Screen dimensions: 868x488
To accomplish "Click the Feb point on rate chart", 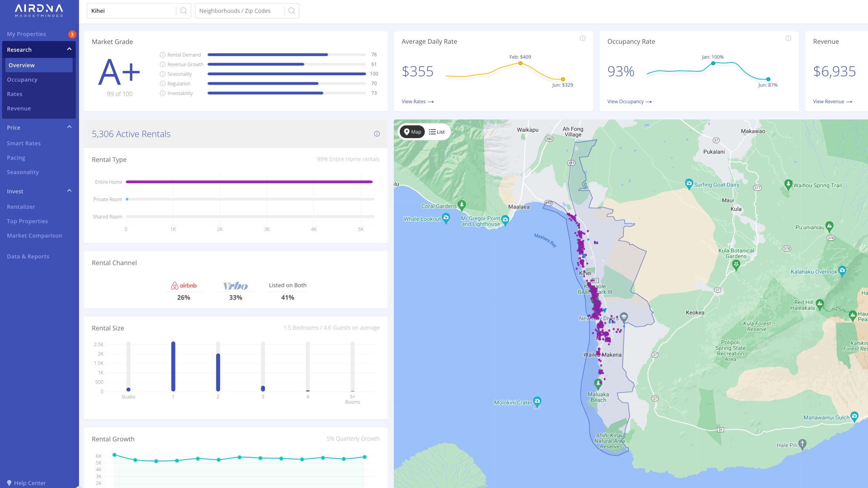I will (520, 63).
